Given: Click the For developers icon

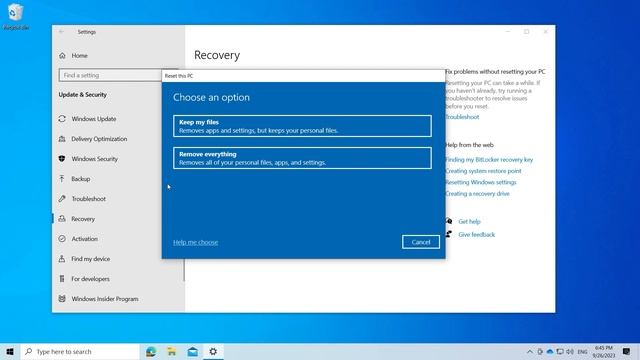Looking at the screenshot, I should click(62, 279).
